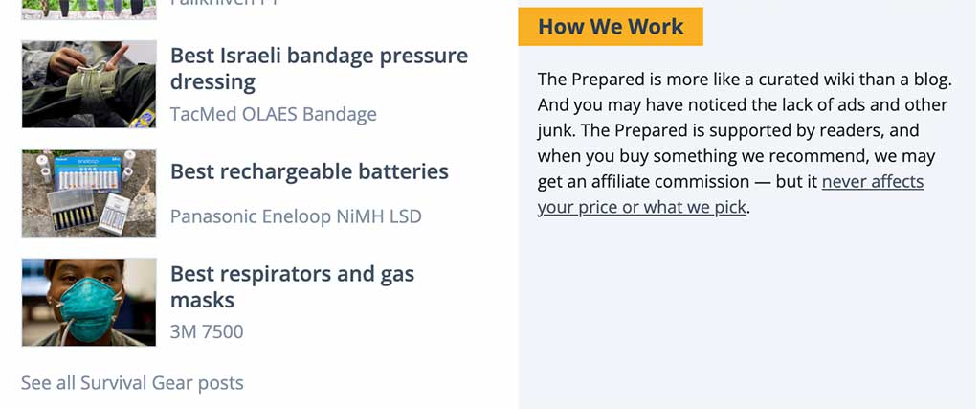The height and width of the screenshot is (409, 980).
Task: Click empty gray sidebar area below the paragraph
Action: (x=746, y=316)
